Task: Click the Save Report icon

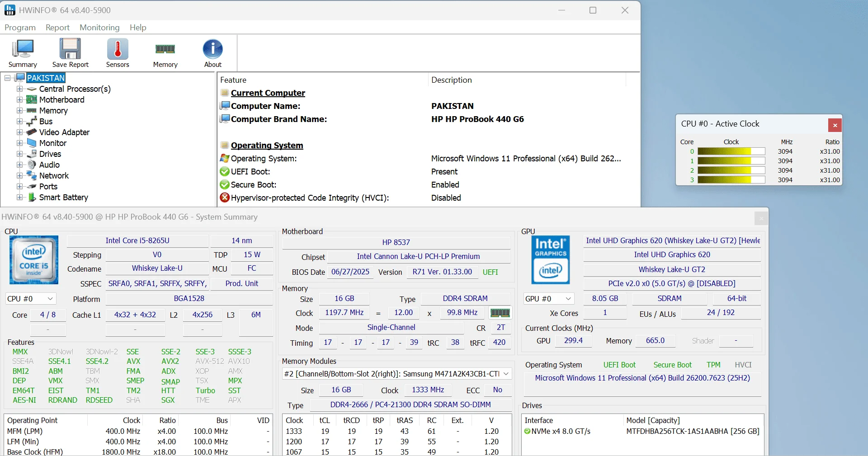Action: pyautogui.click(x=70, y=52)
